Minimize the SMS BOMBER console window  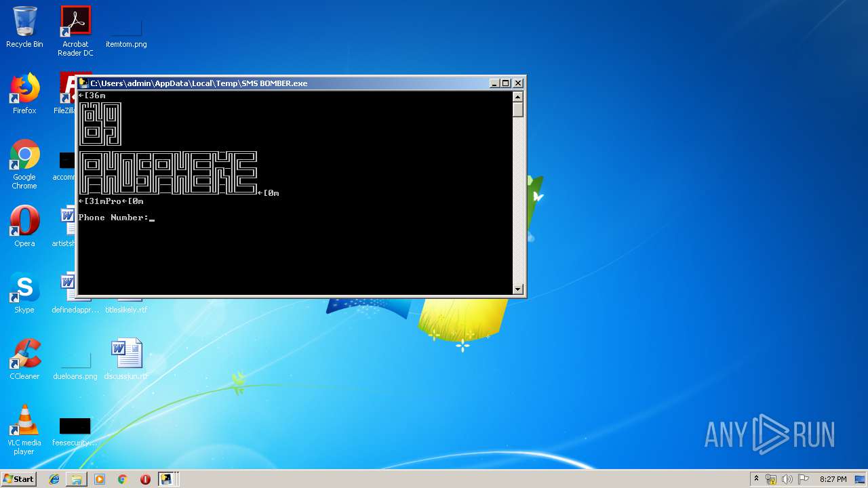tap(494, 83)
